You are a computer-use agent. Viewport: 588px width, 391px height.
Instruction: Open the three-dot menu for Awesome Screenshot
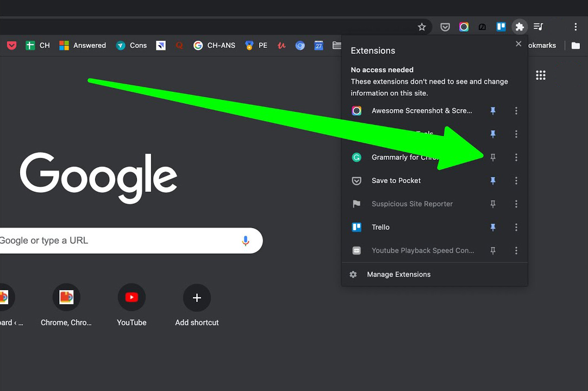[x=516, y=111]
